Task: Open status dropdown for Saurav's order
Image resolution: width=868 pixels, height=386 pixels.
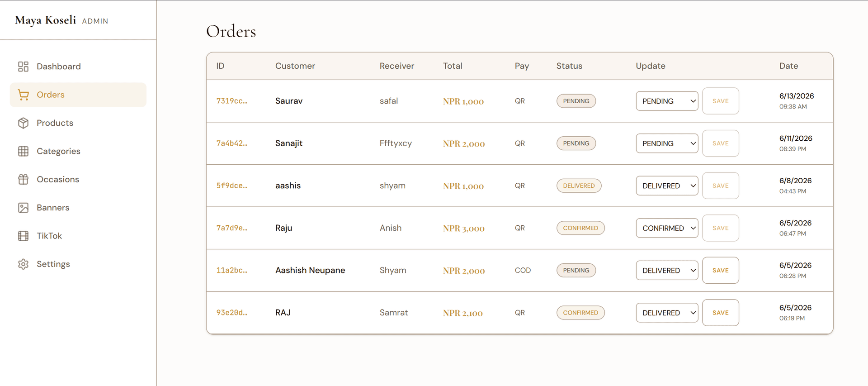Action: 667,101
